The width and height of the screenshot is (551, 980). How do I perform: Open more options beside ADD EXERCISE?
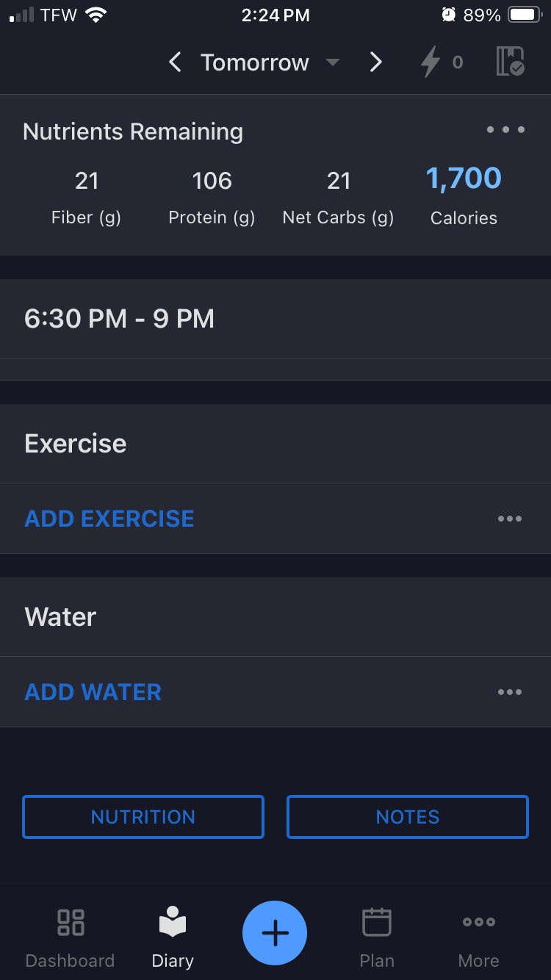(510, 519)
